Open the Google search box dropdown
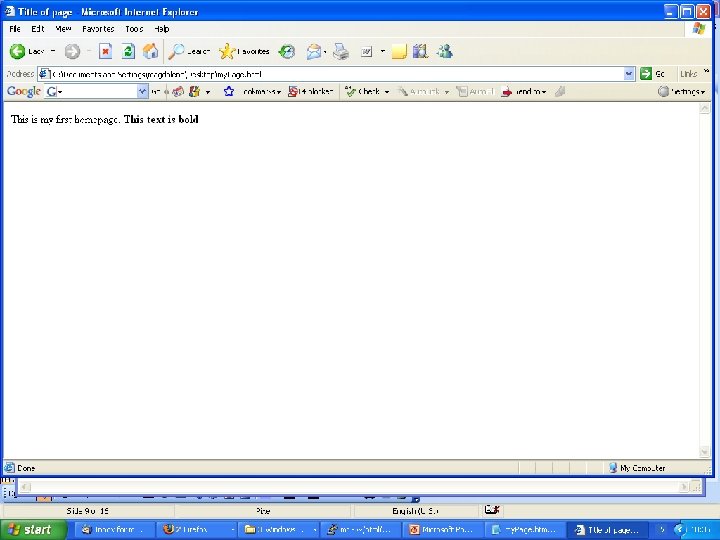Image resolution: width=720 pixels, height=540 pixels. [x=143, y=91]
